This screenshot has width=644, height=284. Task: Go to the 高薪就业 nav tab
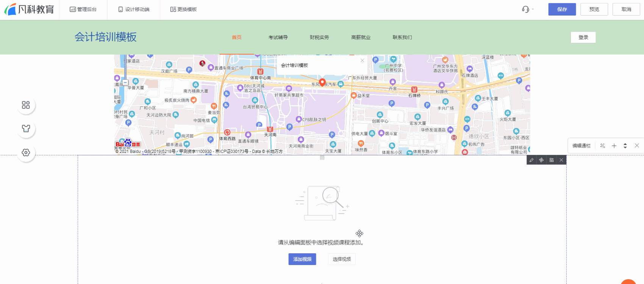(361, 37)
